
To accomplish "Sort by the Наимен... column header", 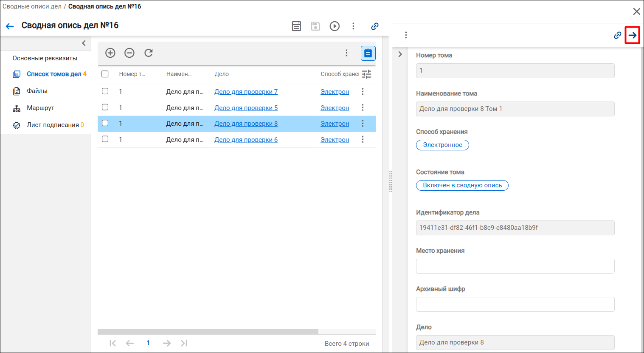I will pos(179,74).
